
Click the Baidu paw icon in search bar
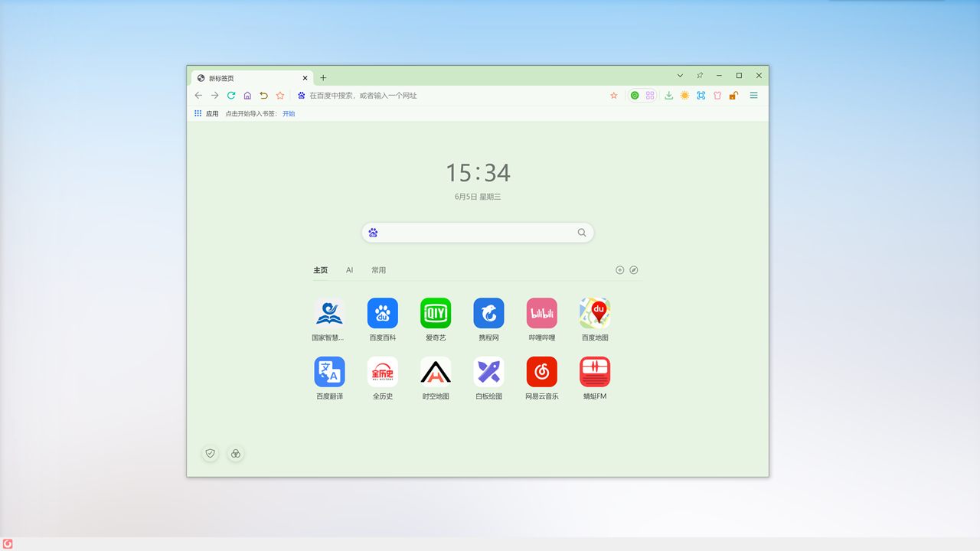(373, 232)
